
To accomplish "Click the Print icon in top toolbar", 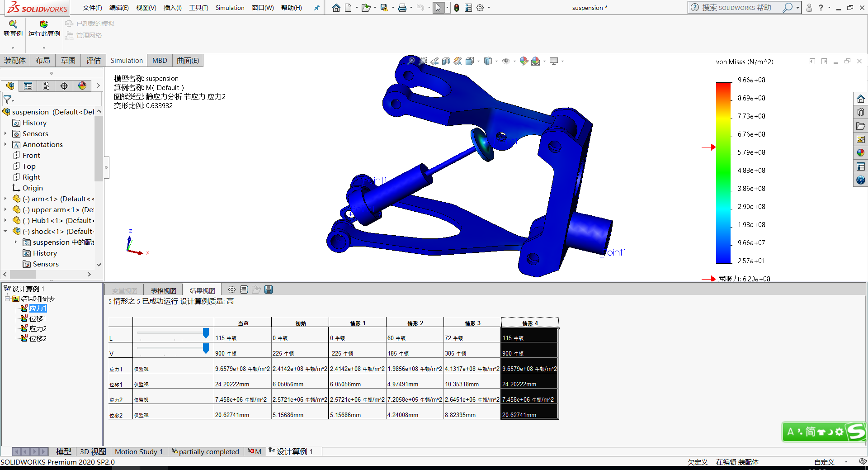I will (402, 8).
